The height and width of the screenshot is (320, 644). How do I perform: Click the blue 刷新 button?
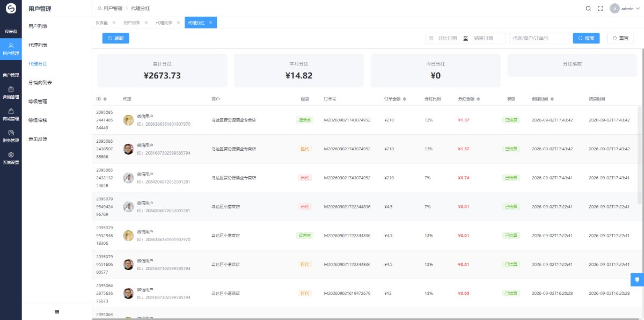116,38
